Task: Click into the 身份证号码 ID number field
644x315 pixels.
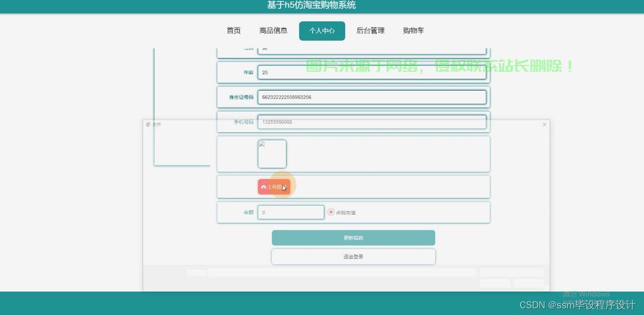Action: pyautogui.click(x=372, y=97)
